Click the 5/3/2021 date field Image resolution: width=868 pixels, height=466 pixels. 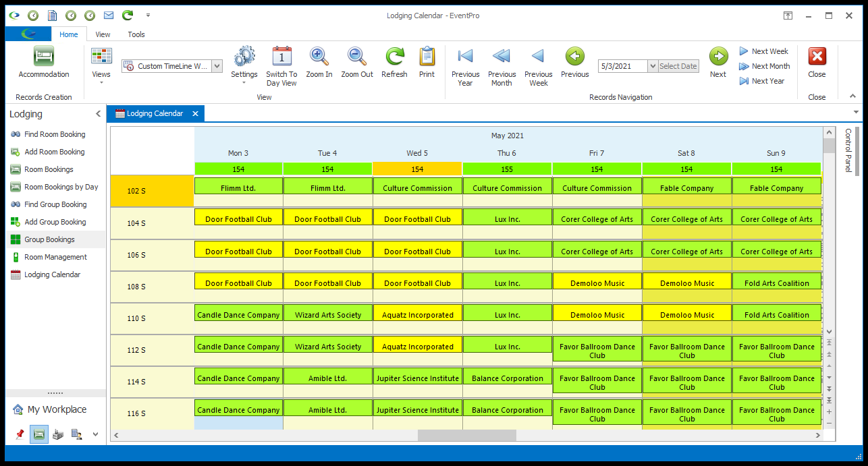click(x=622, y=66)
